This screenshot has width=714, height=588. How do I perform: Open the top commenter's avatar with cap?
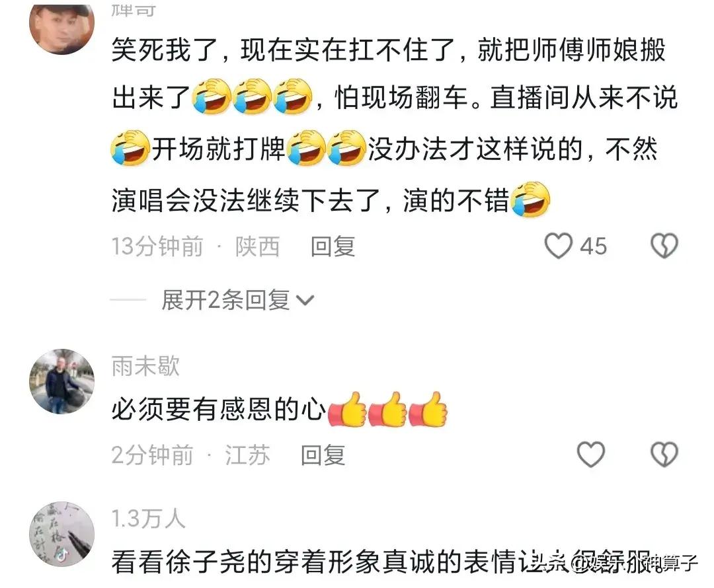click(61, 26)
